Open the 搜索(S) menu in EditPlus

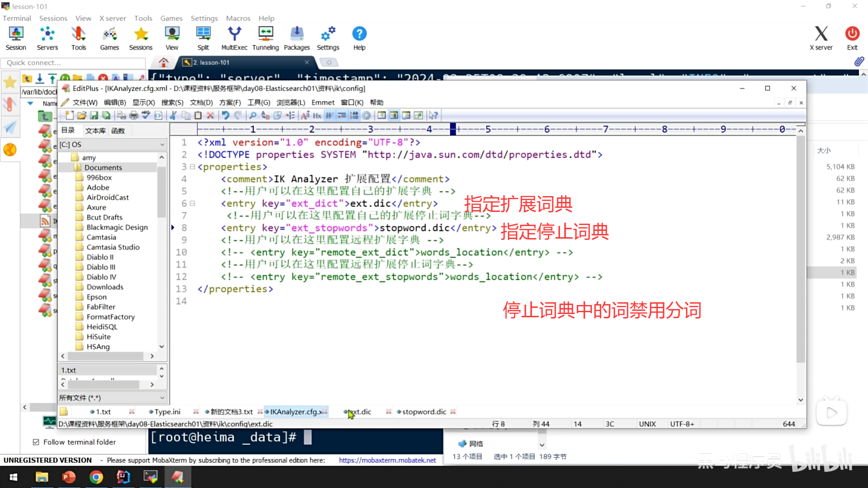pyautogui.click(x=172, y=103)
